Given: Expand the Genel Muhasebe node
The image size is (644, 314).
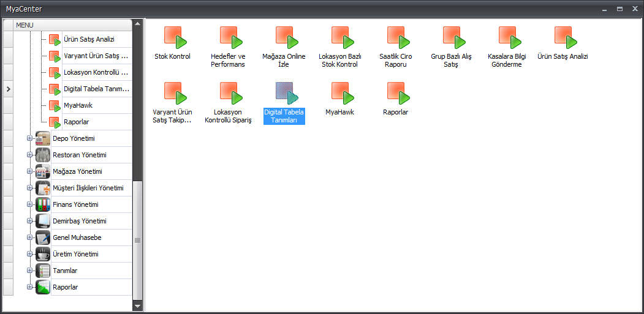Looking at the screenshot, I should [x=29, y=237].
